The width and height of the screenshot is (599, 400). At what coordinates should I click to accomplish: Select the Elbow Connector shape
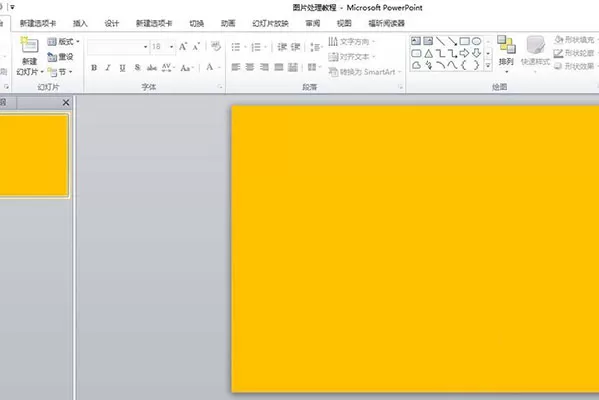440,53
